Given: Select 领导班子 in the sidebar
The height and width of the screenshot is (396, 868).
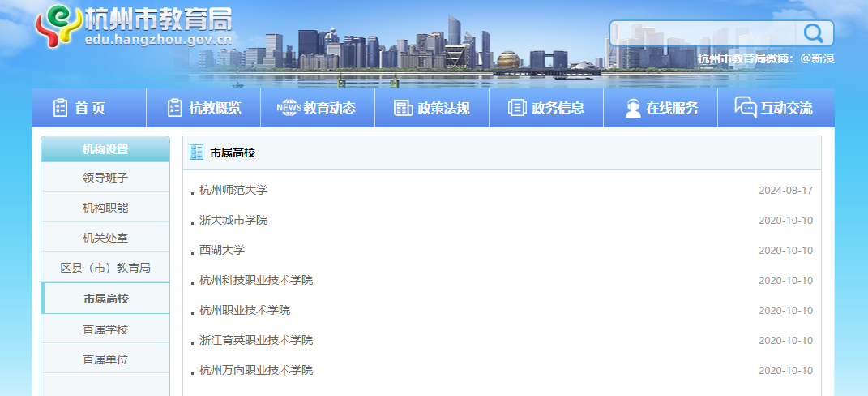Looking at the screenshot, I should [x=105, y=178].
